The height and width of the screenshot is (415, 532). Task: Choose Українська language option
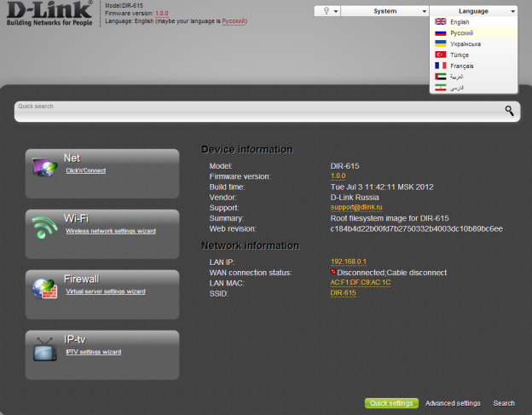tap(473, 43)
